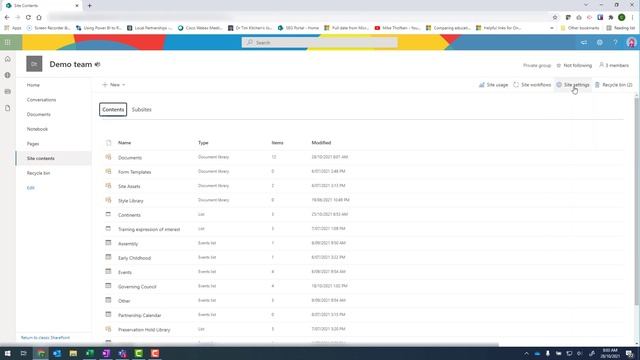This screenshot has height=360, width=640.
Task: Toggle the Not following star button
Action: pyautogui.click(x=574, y=65)
